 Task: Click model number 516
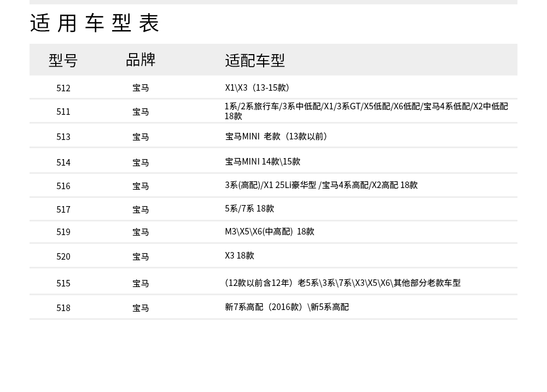pos(63,186)
